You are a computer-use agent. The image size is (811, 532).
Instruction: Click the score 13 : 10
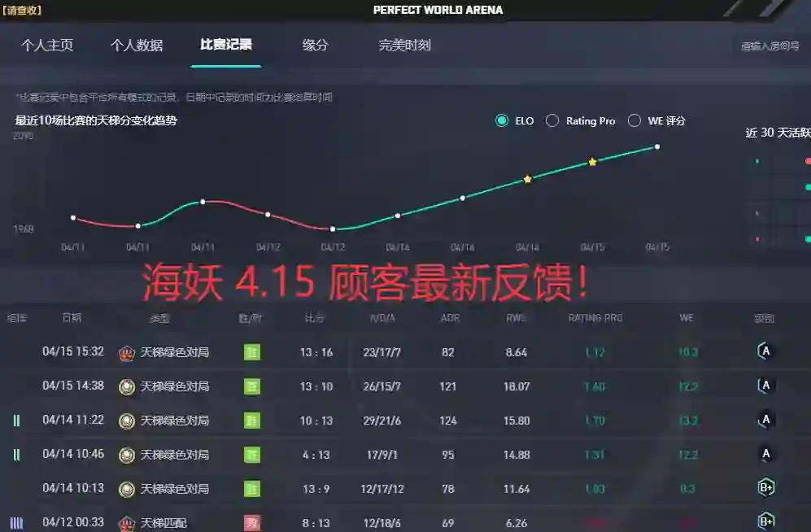tap(316, 386)
